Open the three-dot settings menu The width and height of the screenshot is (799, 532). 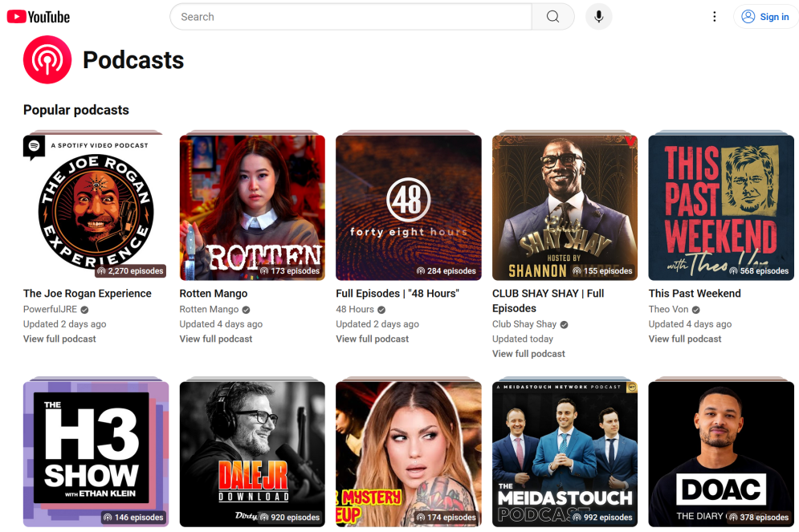(x=715, y=17)
